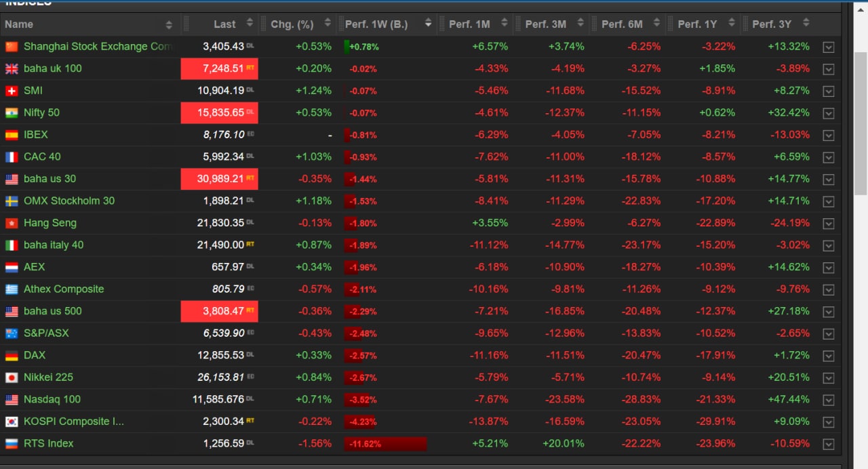Click the US flag icon beside baha us 30

click(12, 179)
